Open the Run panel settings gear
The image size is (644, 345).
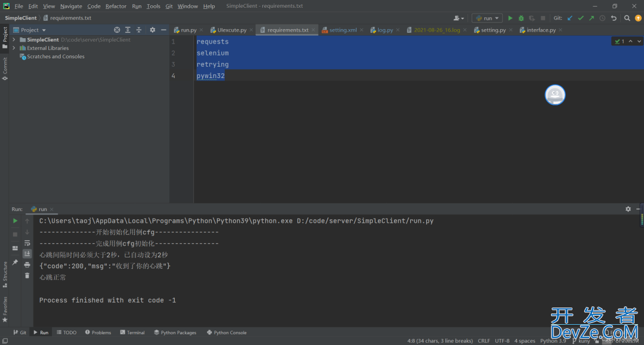[x=628, y=209]
